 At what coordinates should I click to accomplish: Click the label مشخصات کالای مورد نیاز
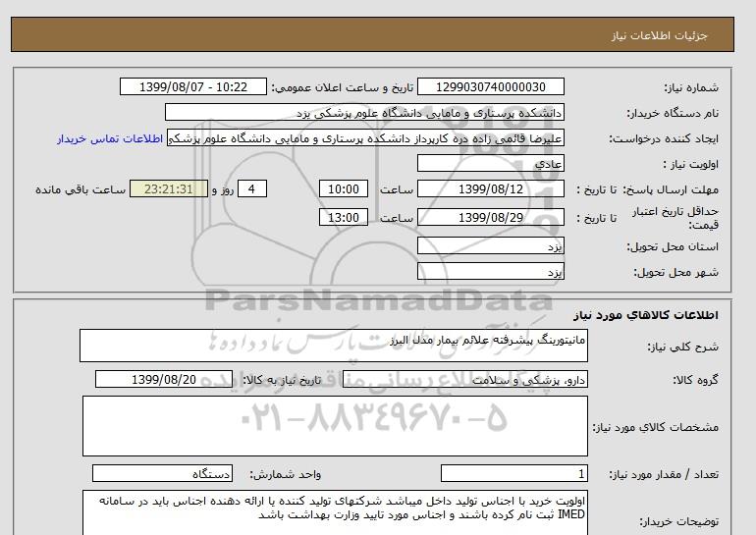coord(655,427)
